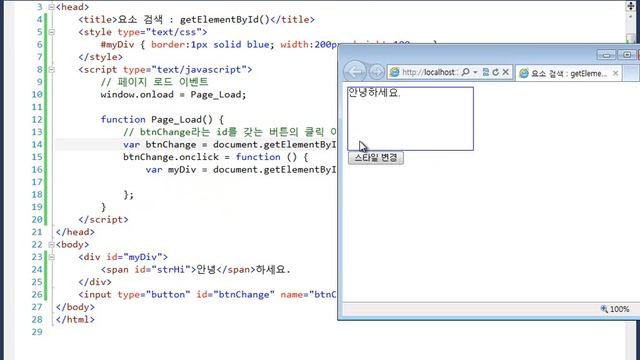
Task: Click the '스타일 변경' button
Action: (x=376, y=158)
